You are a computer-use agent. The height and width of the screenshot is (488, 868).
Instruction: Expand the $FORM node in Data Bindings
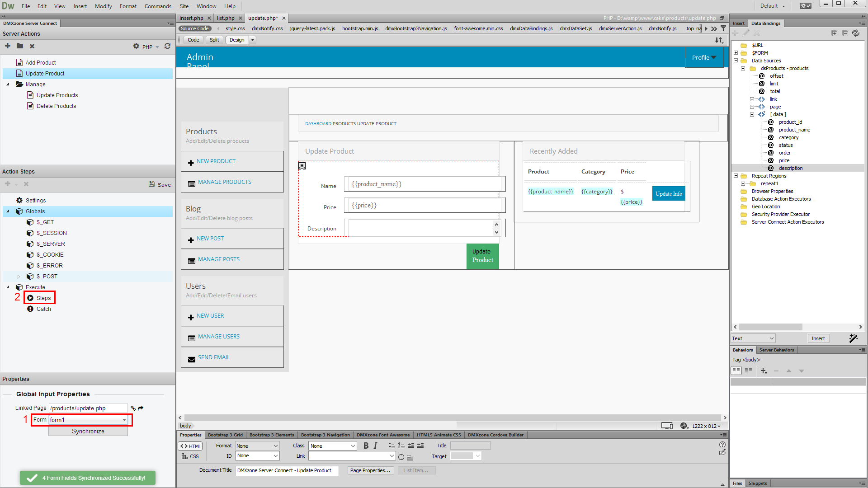pos(736,53)
